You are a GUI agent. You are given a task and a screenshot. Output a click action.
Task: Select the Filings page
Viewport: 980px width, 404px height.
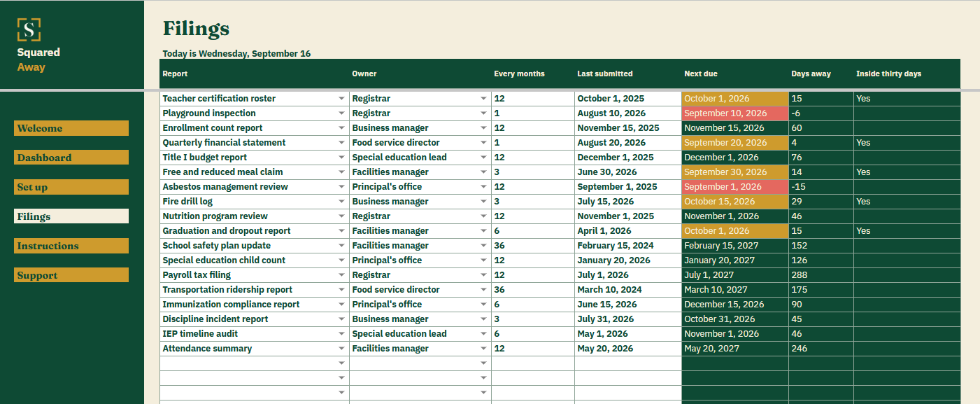point(71,216)
